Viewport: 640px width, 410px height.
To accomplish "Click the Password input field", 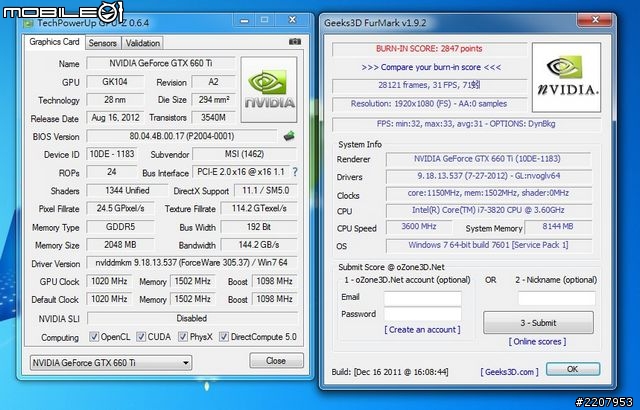I will coord(422,314).
